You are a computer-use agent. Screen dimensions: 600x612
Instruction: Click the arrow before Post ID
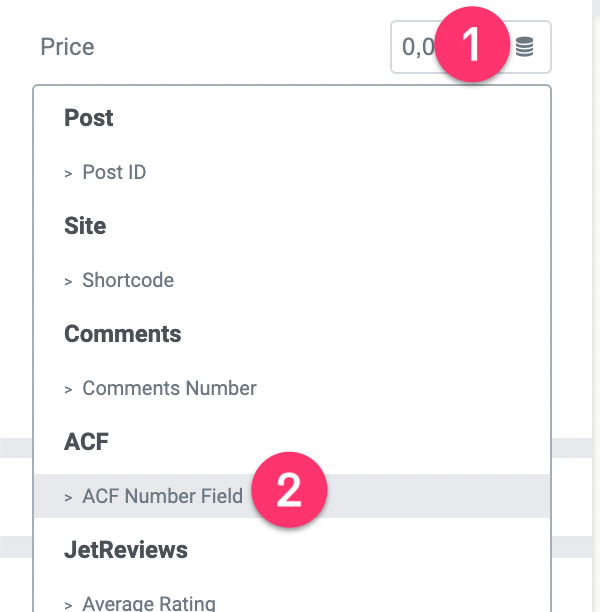68,173
